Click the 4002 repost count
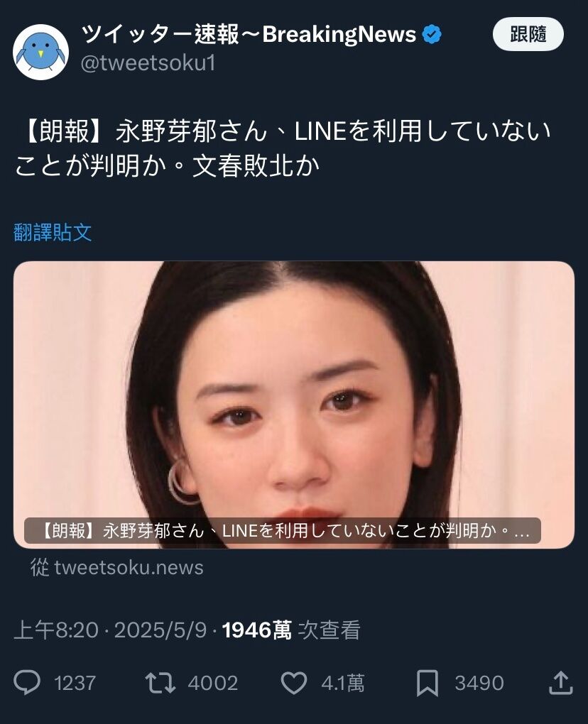The width and height of the screenshot is (588, 724). coord(213,683)
